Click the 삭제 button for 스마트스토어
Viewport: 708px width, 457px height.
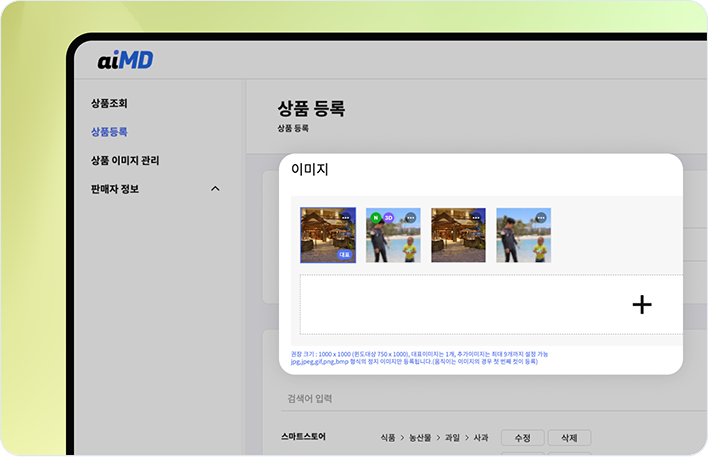click(x=569, y=438)
